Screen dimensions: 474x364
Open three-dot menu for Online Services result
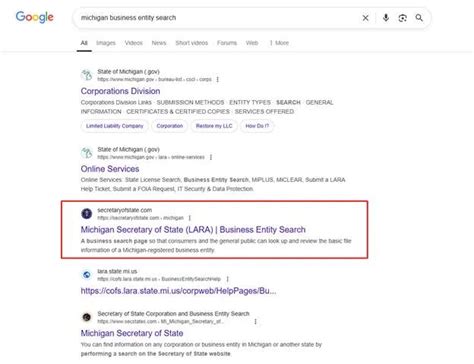[211, 157]
